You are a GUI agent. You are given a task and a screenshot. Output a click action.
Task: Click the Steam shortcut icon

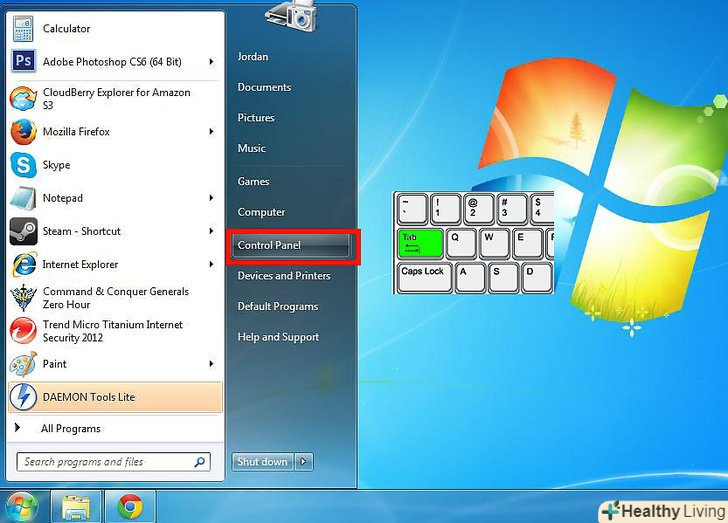[23, 231]
